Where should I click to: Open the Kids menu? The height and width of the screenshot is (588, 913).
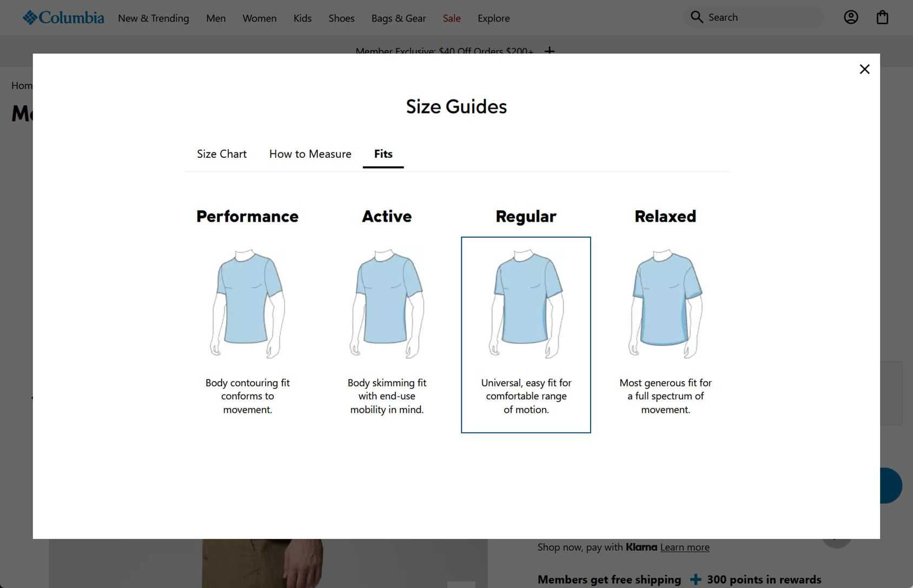[x=302, y=18]
